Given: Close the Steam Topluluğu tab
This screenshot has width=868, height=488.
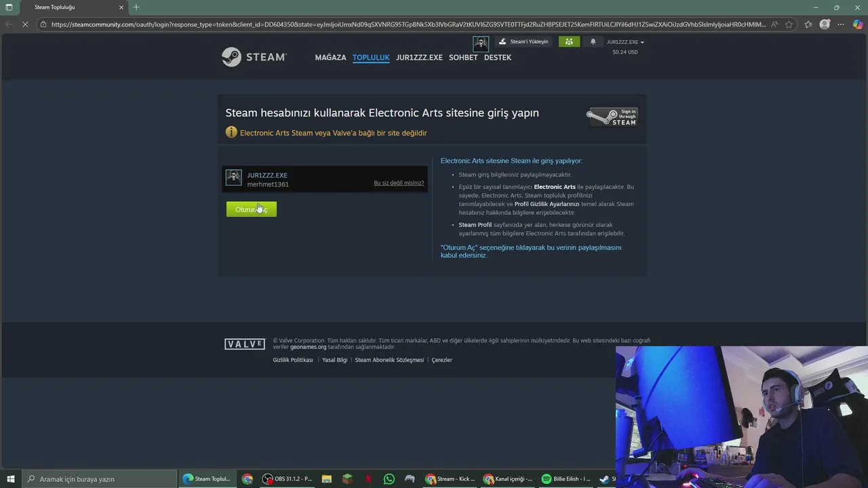Looking at the screenshot, I should pyautogui.click(x=121, y=7).
